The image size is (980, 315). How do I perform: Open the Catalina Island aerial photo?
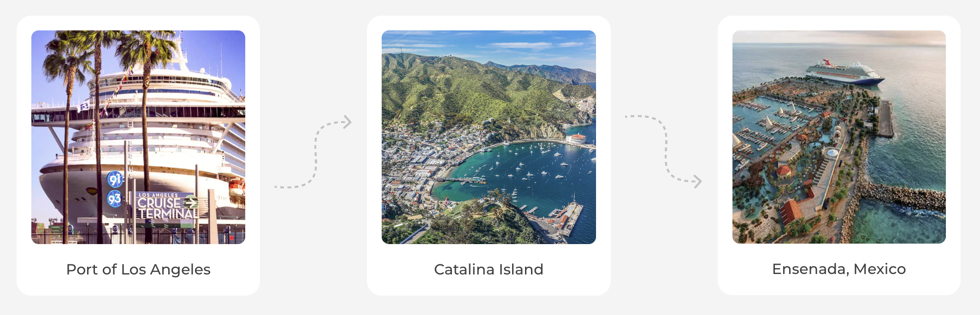(489, 137)
